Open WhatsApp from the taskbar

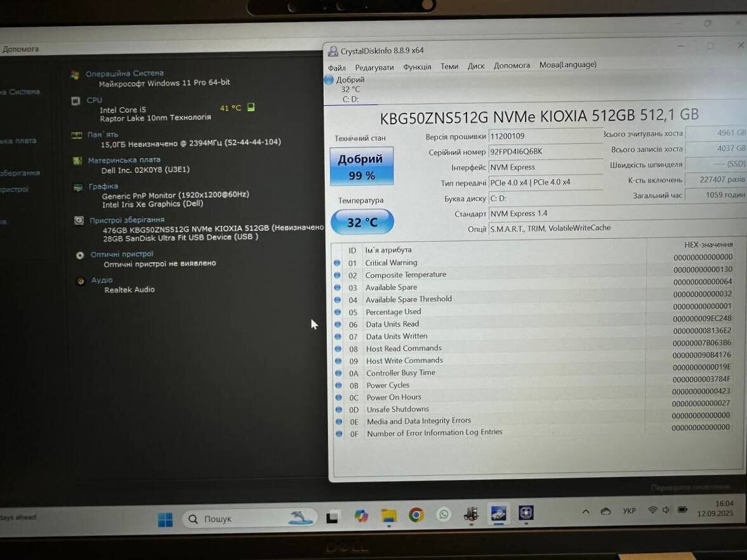point(444,514)
